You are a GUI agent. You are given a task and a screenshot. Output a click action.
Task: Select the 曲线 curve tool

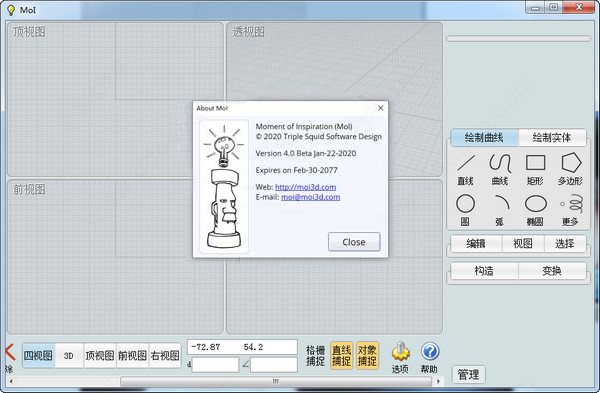[x=500, y=170]
